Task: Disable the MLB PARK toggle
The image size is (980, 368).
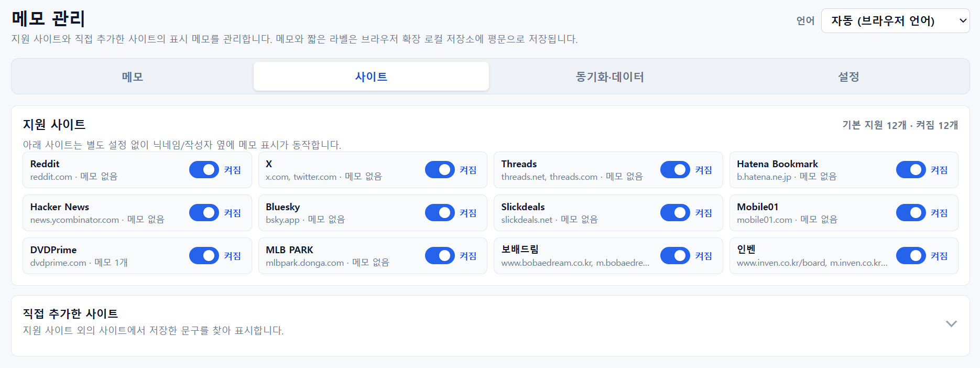Action: (x=440, y=256)
